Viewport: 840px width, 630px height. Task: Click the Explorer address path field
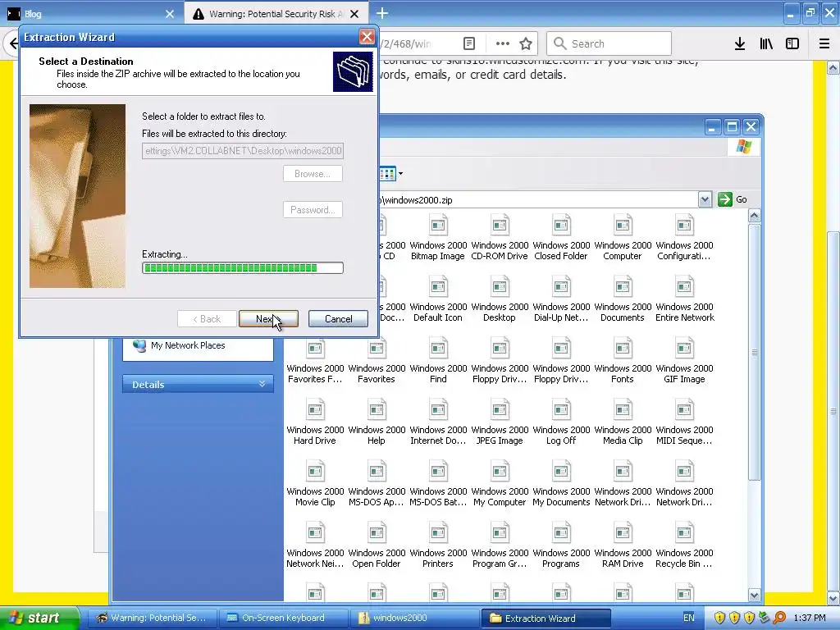coord(537,200)
